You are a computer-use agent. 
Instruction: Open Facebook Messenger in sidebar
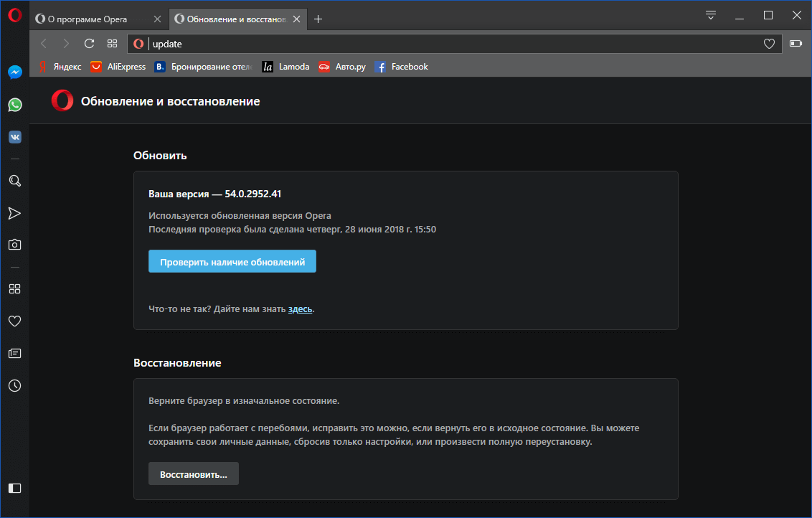tap(15, 72)
